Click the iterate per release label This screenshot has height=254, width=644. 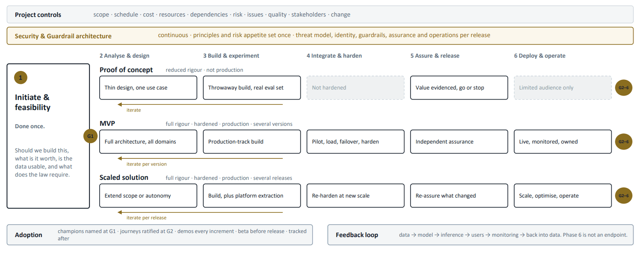click(x=146, y=218)
